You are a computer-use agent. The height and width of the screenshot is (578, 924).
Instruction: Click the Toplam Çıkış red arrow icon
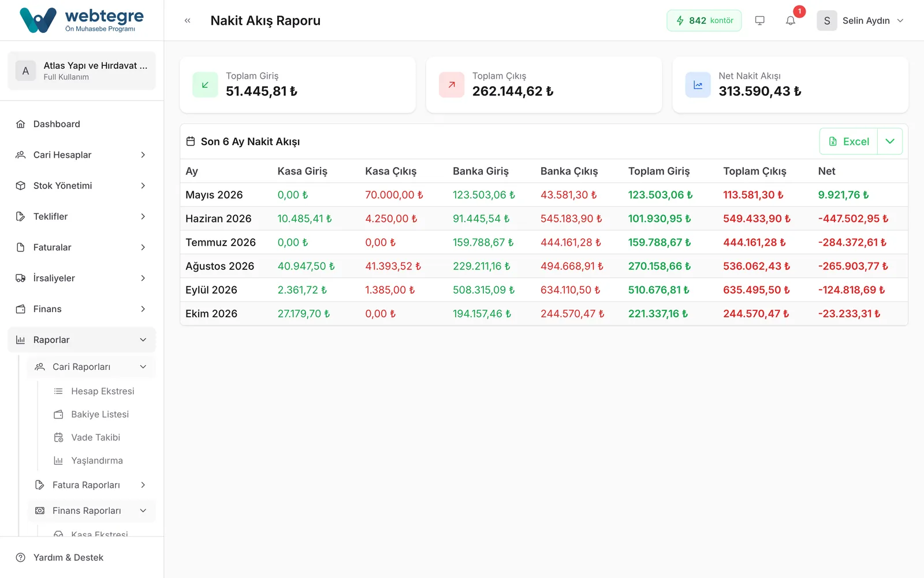coord(452,85)
